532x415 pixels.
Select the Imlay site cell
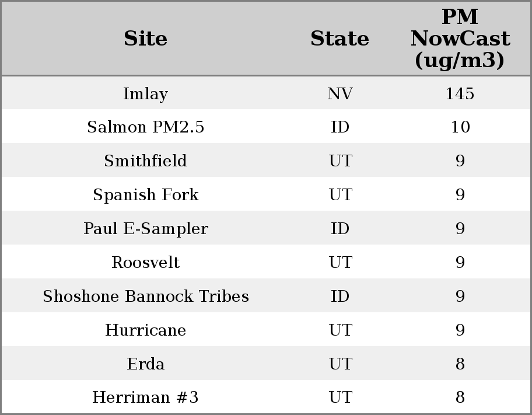(x=146, y=93)
